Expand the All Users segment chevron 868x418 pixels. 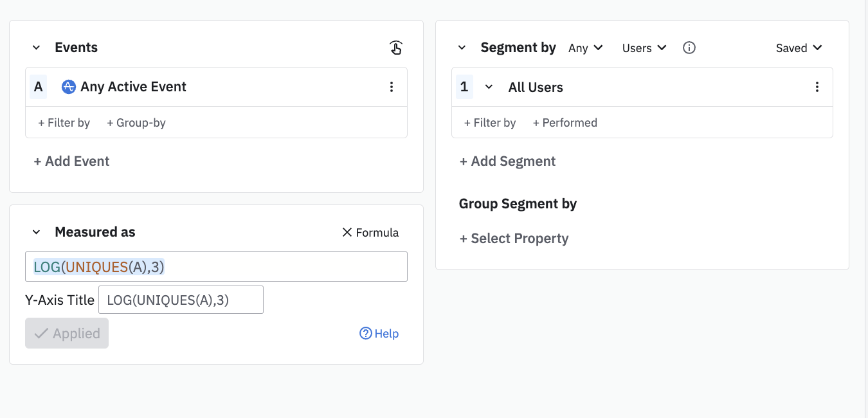pyautogui.click(x=489, y=87)
